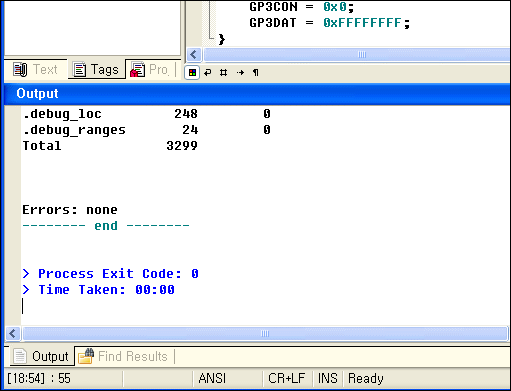Switch to the Text tab
Screen dimensions: 511x391
[36, 69]
